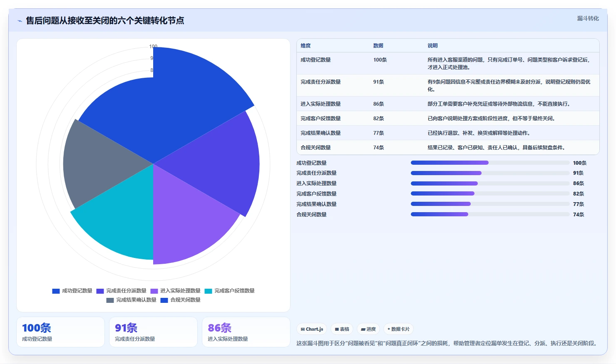Click the 完成责任分派数量 progress bar
This screenshot has width=616, height=364.
coord(490,173)
